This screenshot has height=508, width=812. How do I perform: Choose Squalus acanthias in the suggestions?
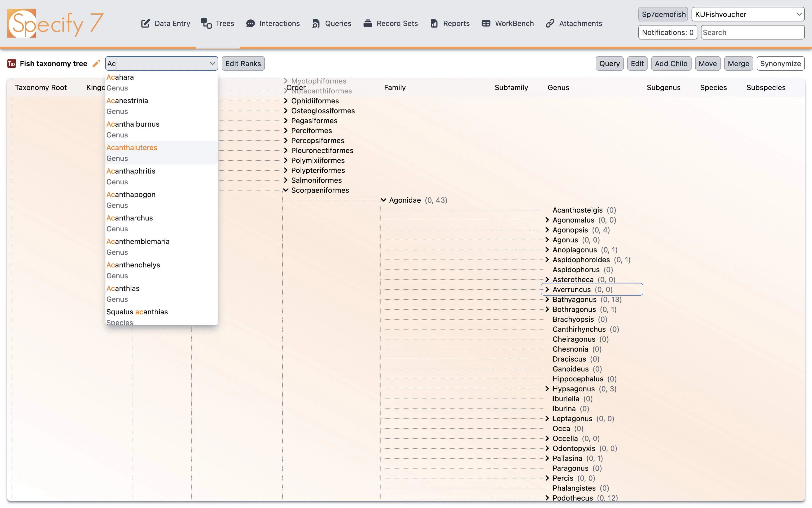[137, 312]
